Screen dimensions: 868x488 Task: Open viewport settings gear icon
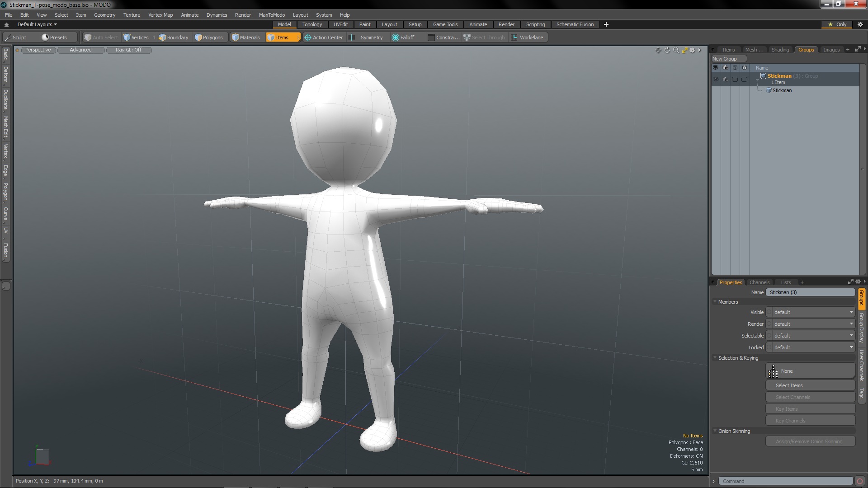click(692, 50)
